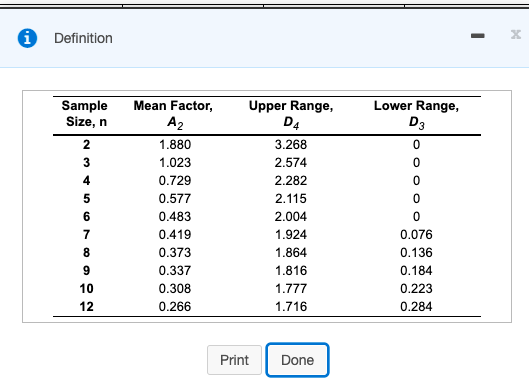Click the upper range value 2.574

(x=291, y=163)
